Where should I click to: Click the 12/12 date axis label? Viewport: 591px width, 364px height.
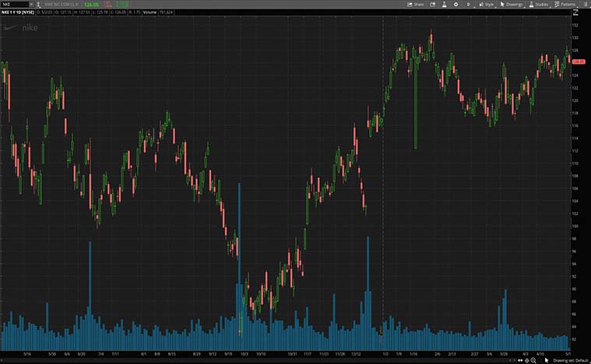click(356, 354)
